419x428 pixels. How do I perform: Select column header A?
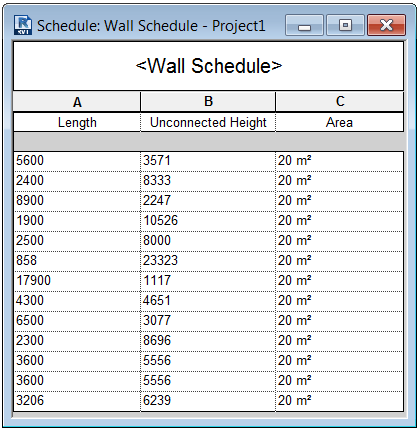77,102
